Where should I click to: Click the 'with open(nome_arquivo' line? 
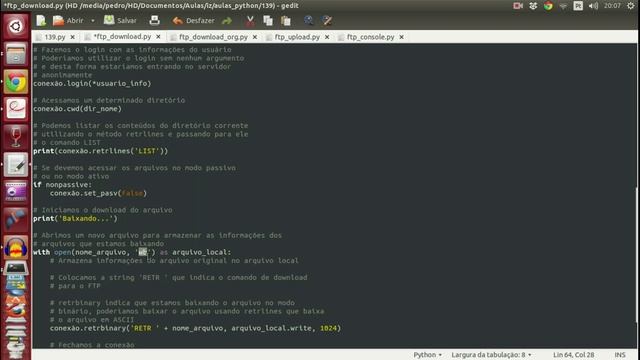coord(132,252)
